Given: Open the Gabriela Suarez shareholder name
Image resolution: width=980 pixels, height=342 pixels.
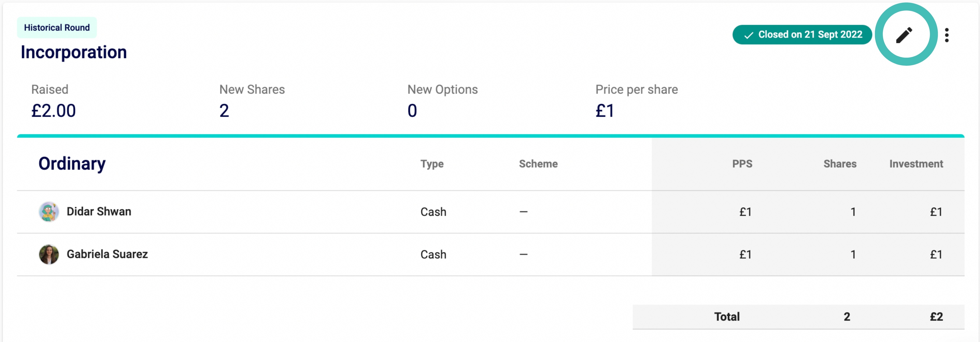Looking at the screenshot, I should [107, 254].
